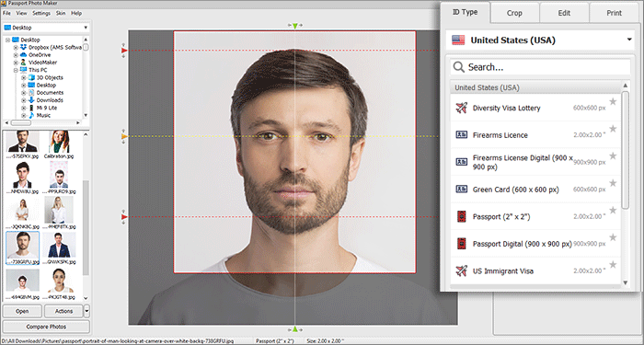Switch to the Crop tab

514,13
